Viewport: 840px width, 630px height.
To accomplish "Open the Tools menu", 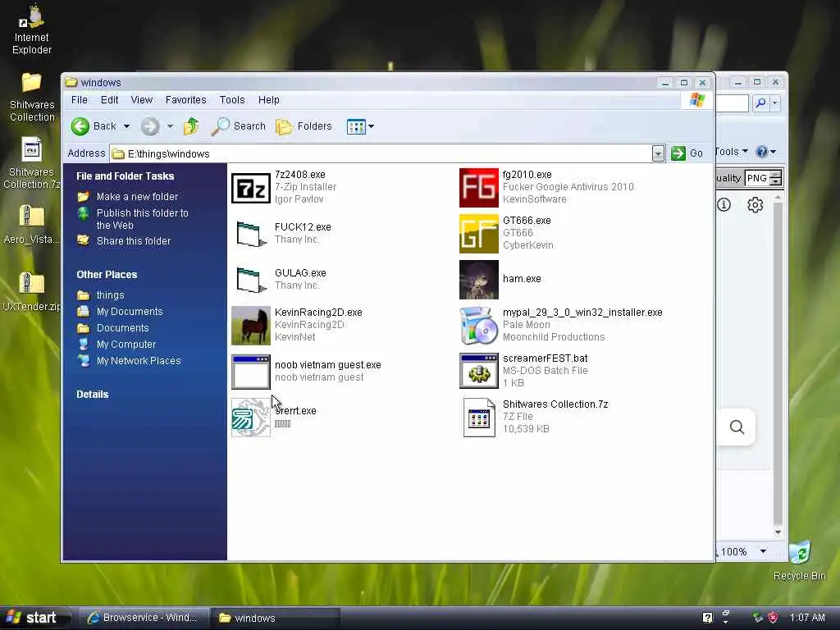I will pos(232,99).
